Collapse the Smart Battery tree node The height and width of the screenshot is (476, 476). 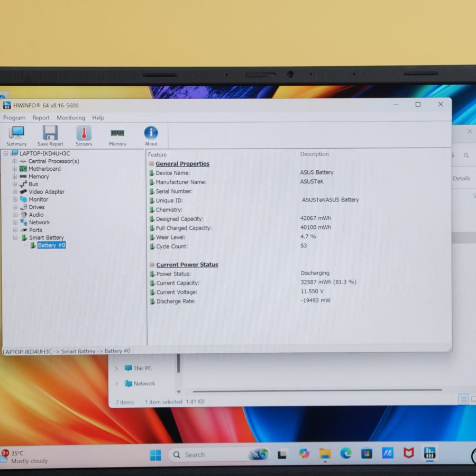click(15, 237)
